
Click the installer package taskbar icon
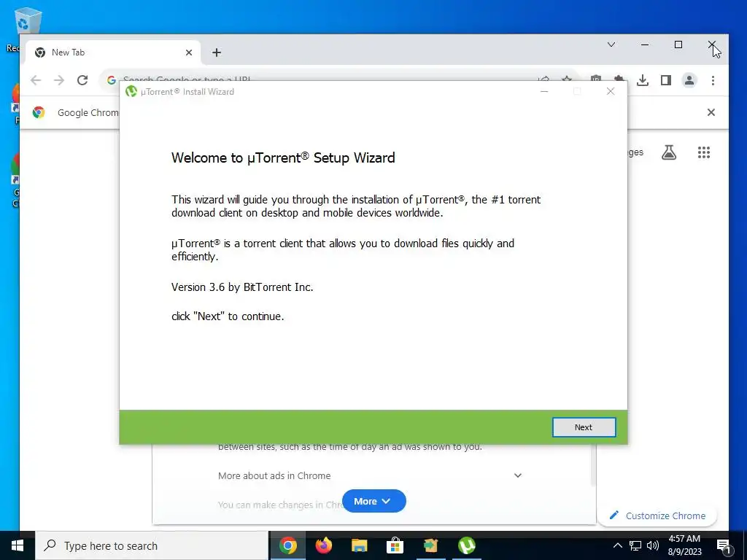coord(430,545)
